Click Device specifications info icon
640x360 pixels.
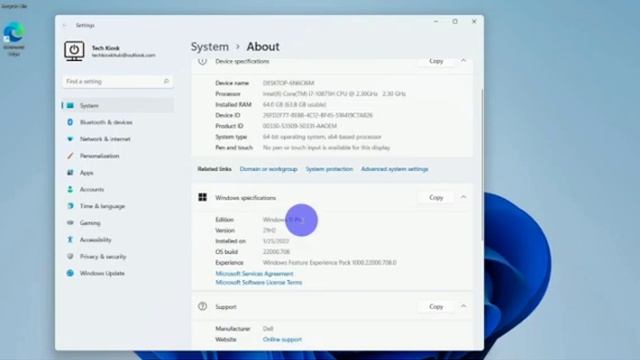pyautogui.click(x=202, y=61)
